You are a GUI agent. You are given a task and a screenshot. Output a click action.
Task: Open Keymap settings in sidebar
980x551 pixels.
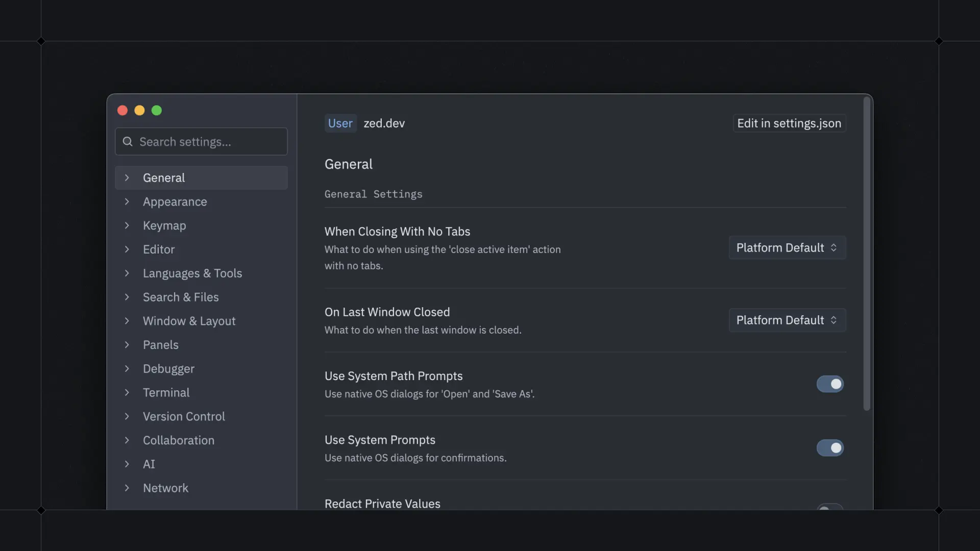pos(164,226)
